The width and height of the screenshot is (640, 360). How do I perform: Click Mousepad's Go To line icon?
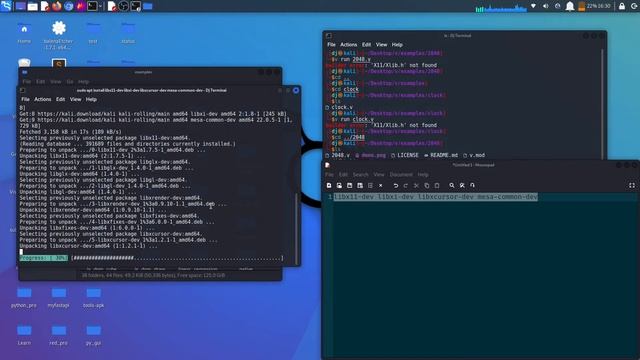pyautogui.click(x=472, y=185)
